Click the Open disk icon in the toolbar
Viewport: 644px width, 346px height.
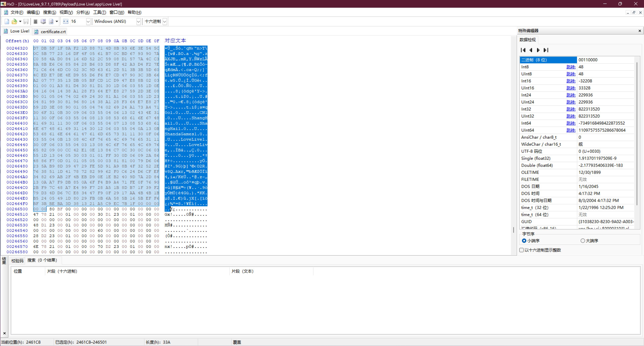click(x=43, y=21)
